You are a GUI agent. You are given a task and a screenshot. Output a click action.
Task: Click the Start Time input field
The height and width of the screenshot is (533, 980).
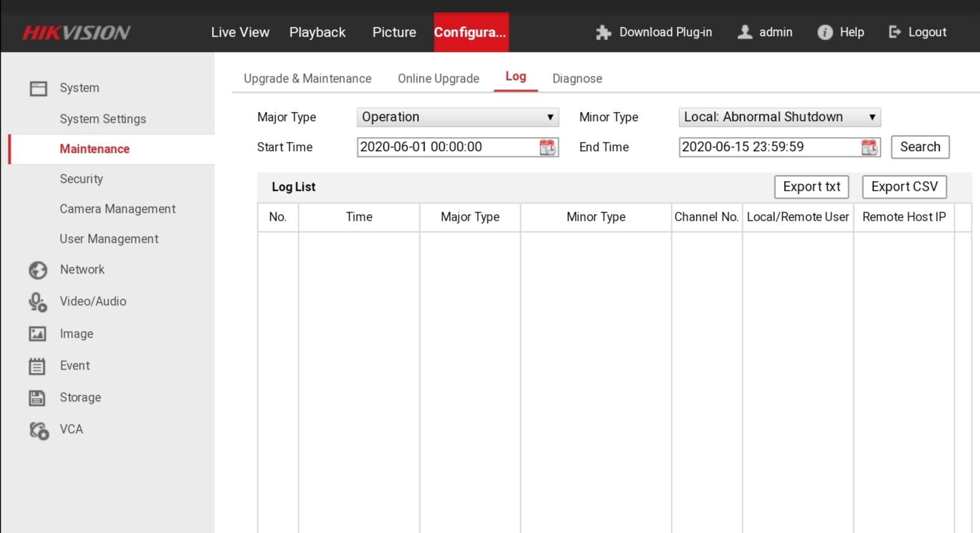point(447,147)
